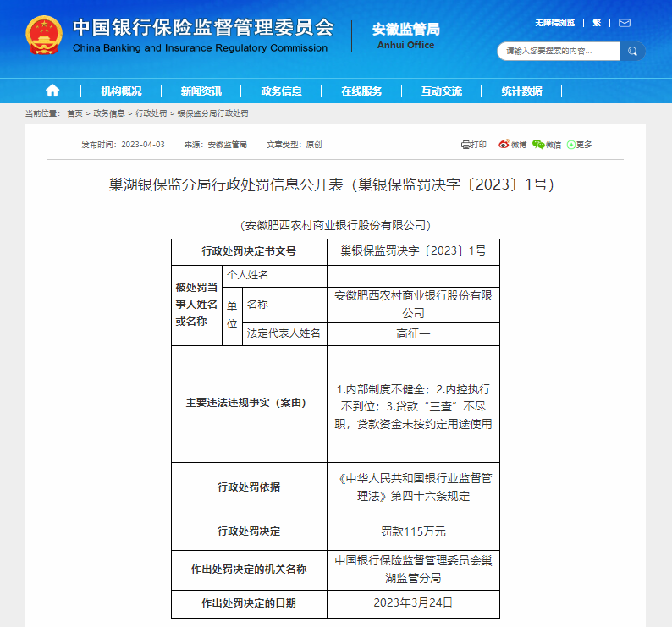The width and height of the screenshot is (672, 627).
Task: Click breadcrumb link 政务信息
Action: click(x=109, y=113)
